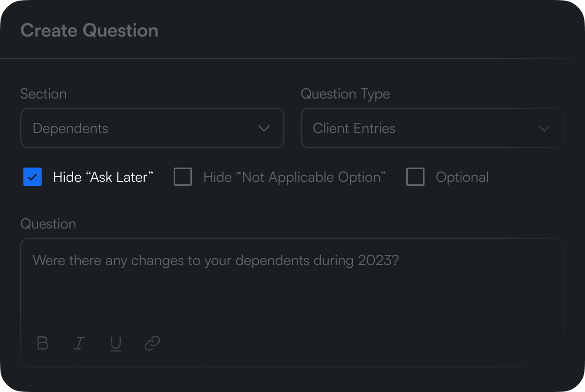Select the Dependents section value

(x=70, y=128)
